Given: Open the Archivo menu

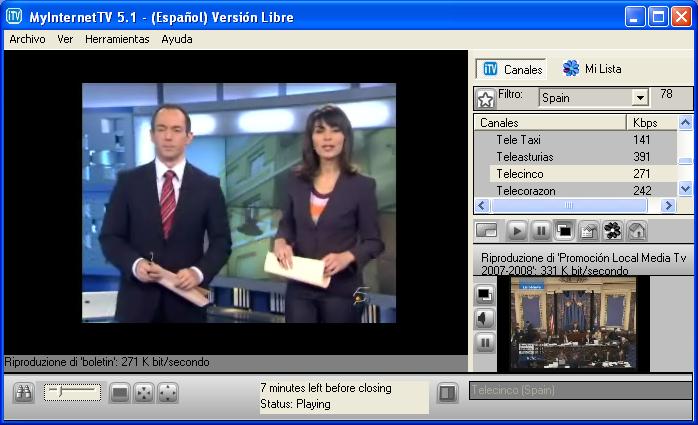Looking at the screenshot, I should [x=27, y=39].
